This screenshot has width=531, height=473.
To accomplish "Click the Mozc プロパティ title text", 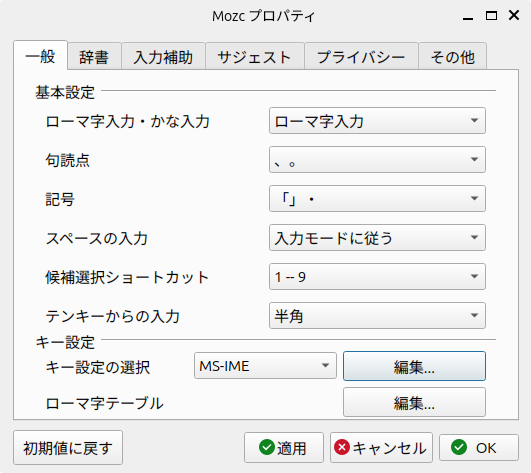I will pyautogui.click(x=263, y=16).
